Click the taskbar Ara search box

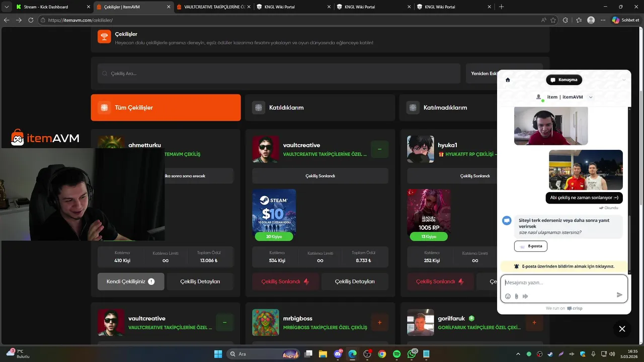(264, 354)
